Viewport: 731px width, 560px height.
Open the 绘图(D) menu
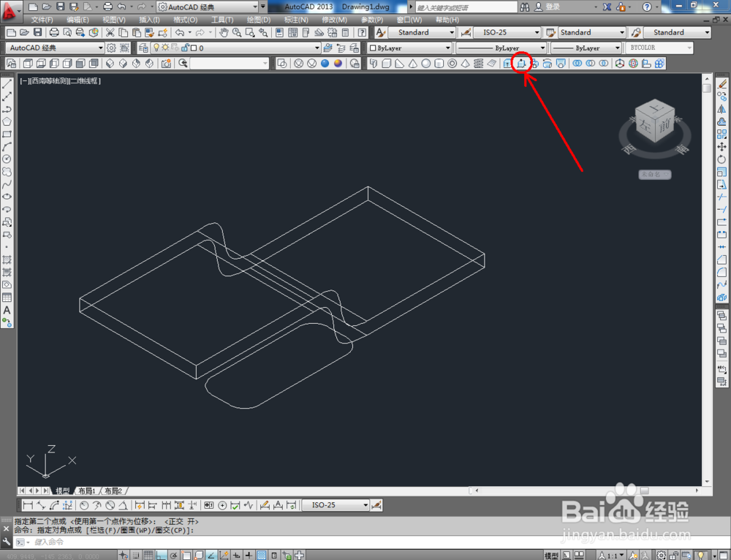pos(258,20)
